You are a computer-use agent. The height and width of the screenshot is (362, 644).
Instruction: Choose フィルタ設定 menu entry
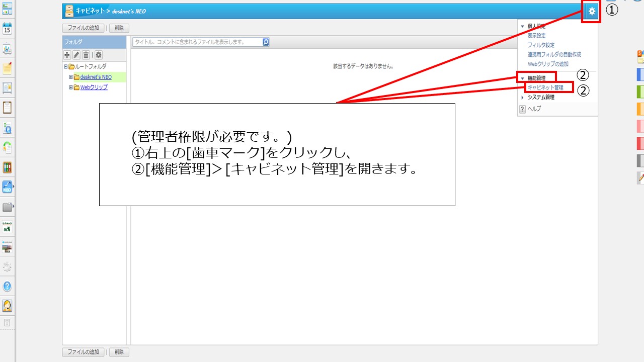point(541,45)
